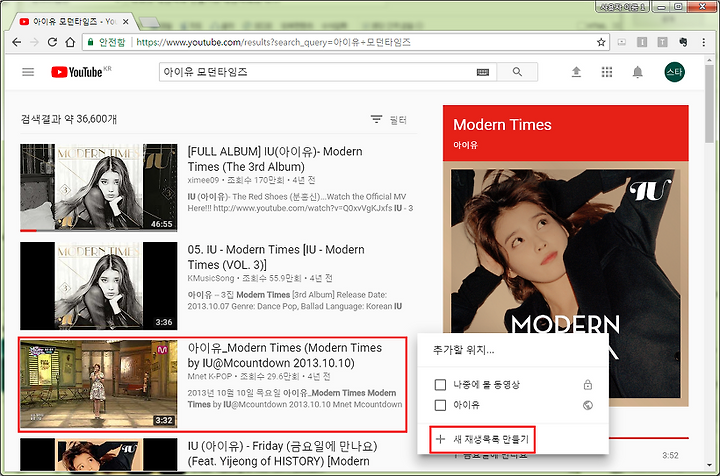This screenshot has width=720, height=476.
Task: Open YouTube apps grid icon
Action: [607, 72]
